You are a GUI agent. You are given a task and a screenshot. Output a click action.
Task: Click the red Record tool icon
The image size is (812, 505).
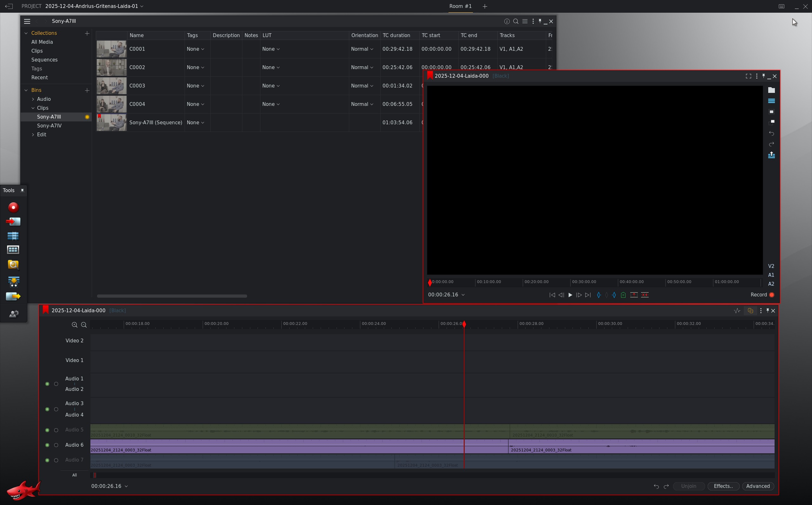(x=13, y=207)
